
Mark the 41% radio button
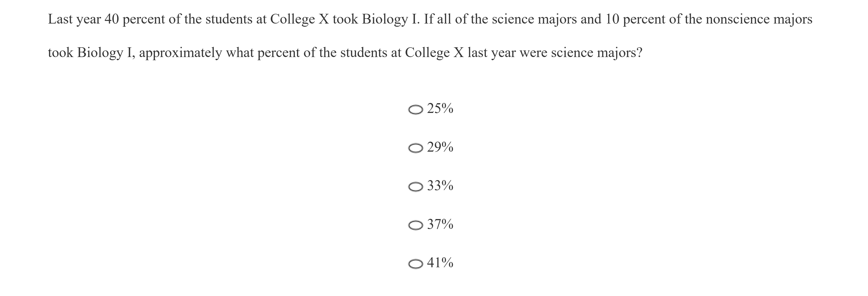[415, 264]
